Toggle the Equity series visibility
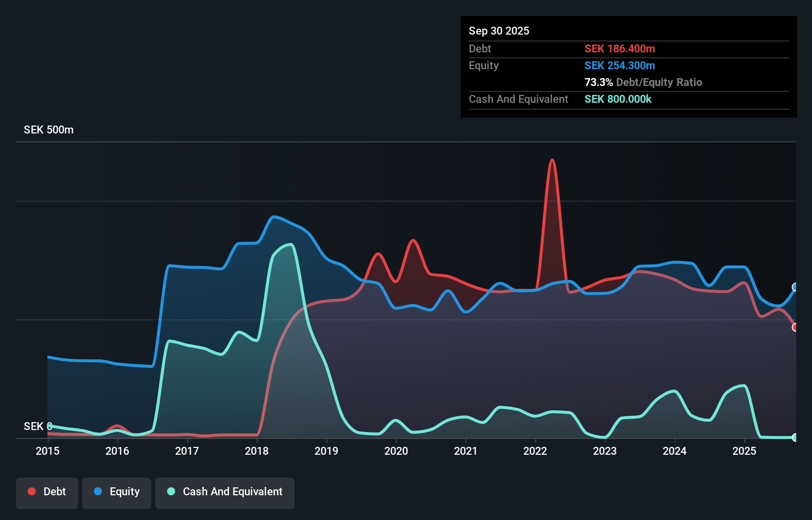Screen dimensions: 812x520 116,492
